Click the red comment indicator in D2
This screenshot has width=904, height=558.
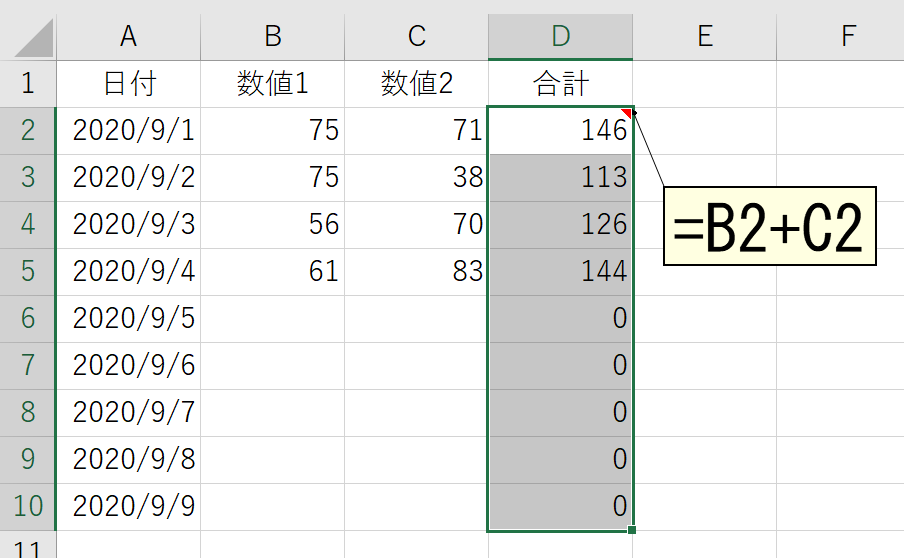pos(627,113)
